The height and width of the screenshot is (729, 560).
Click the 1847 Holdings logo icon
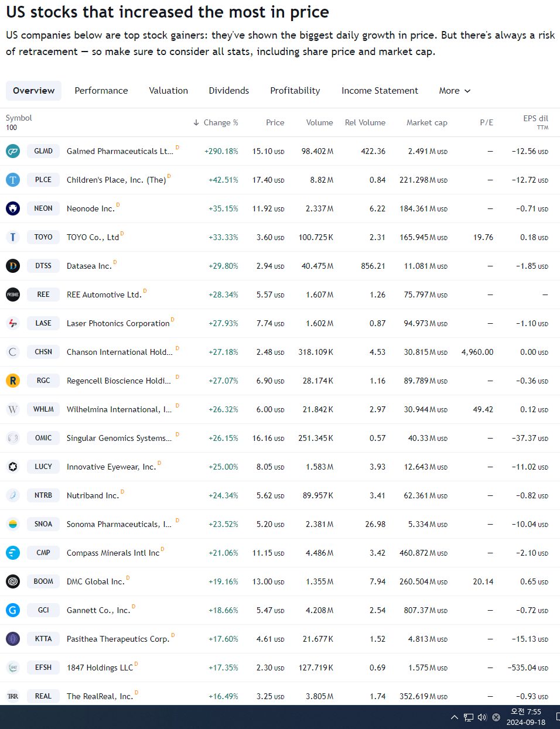13,668
